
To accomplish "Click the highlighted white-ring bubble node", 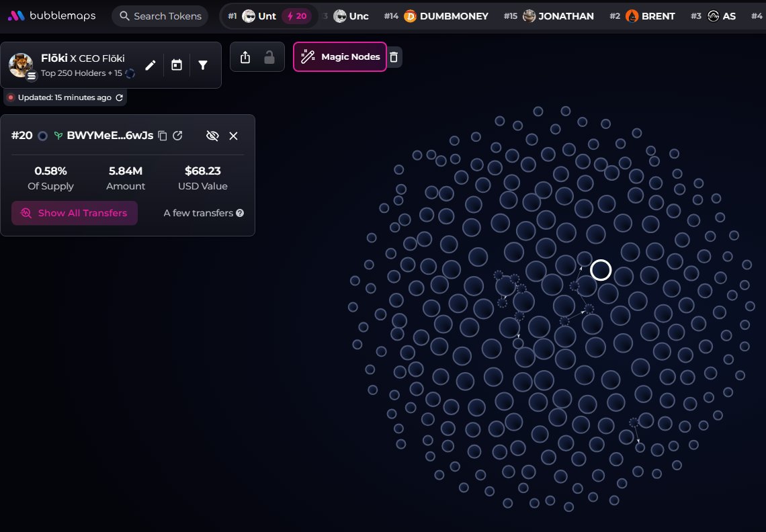I will [601, 270].
